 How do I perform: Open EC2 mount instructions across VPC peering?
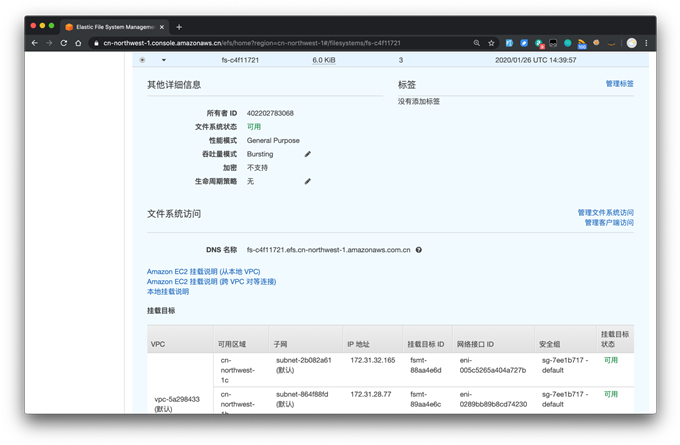pos(211,281)
